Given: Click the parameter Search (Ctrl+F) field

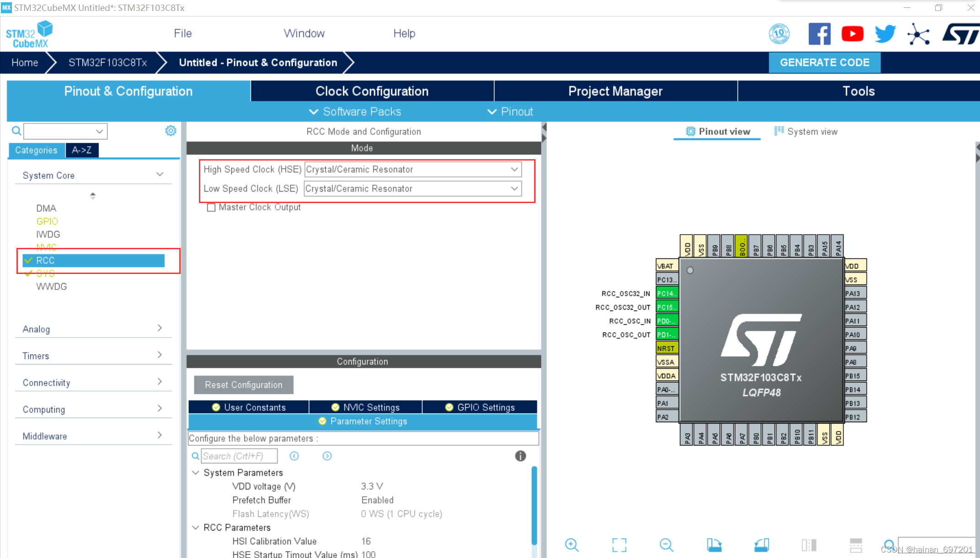Looking at the screenshot, I should coord(239,456).
